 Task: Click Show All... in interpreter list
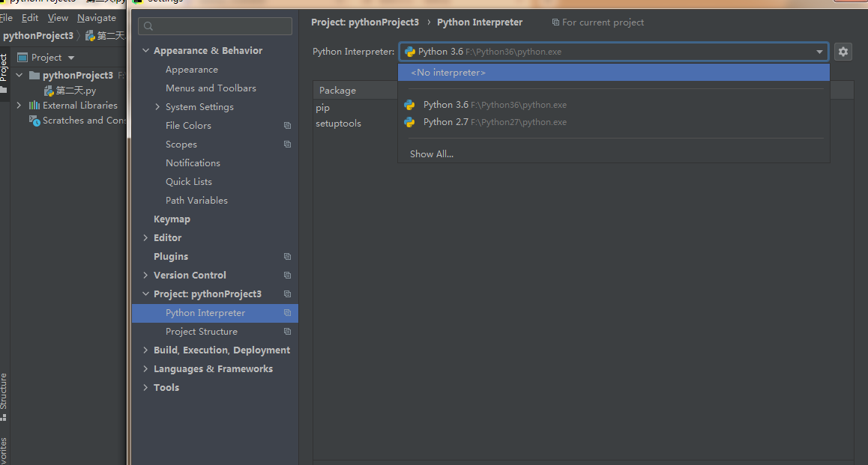pos(431,154)
